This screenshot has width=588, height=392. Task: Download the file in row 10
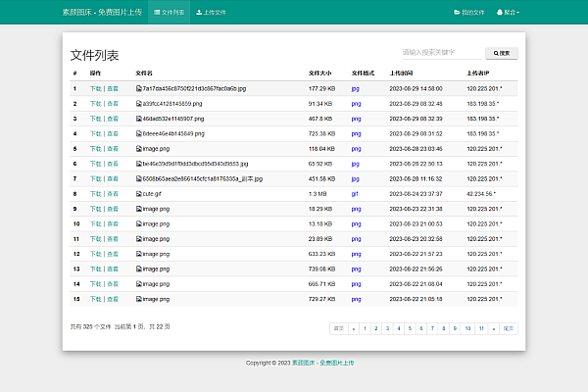tap(96, 223)
